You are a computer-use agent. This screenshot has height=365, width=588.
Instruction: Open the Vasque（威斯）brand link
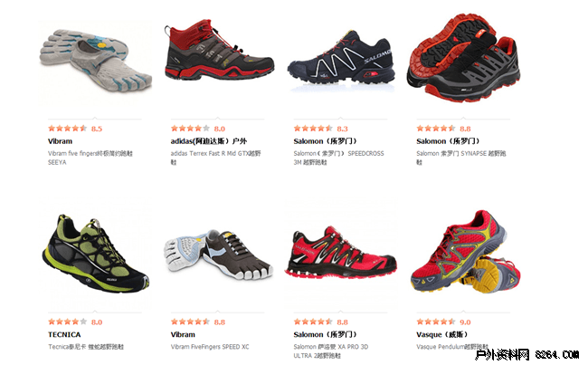coord(443,334)
